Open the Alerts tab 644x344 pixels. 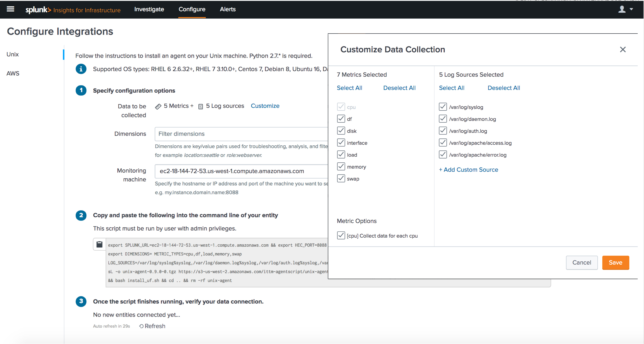(x=228, y=9)
